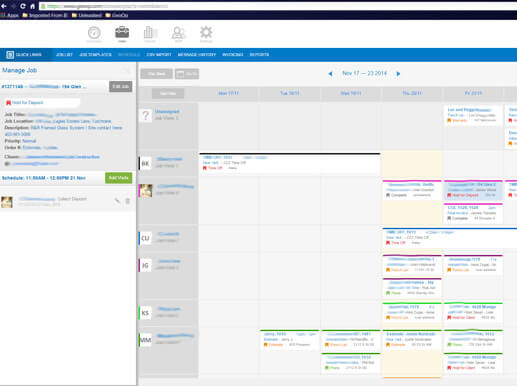Click the green Add Visits button
Screen dimensions: 517x386
[x=119, y=178]
